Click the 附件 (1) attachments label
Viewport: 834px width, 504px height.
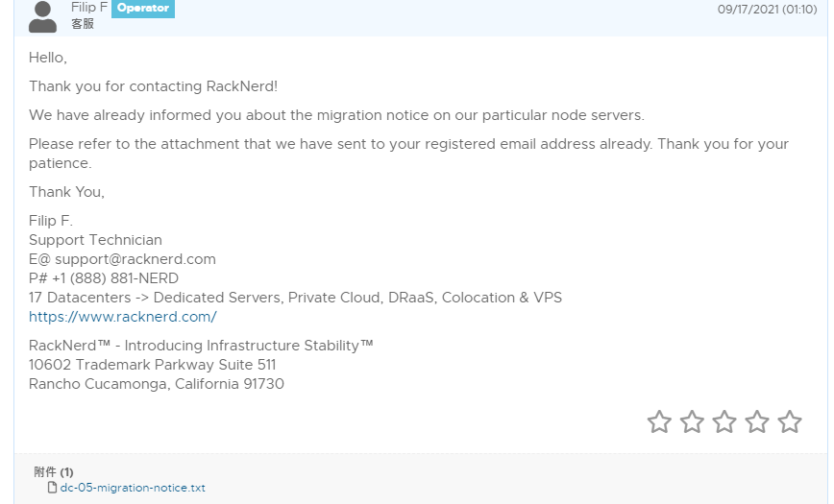click(54, 472)
